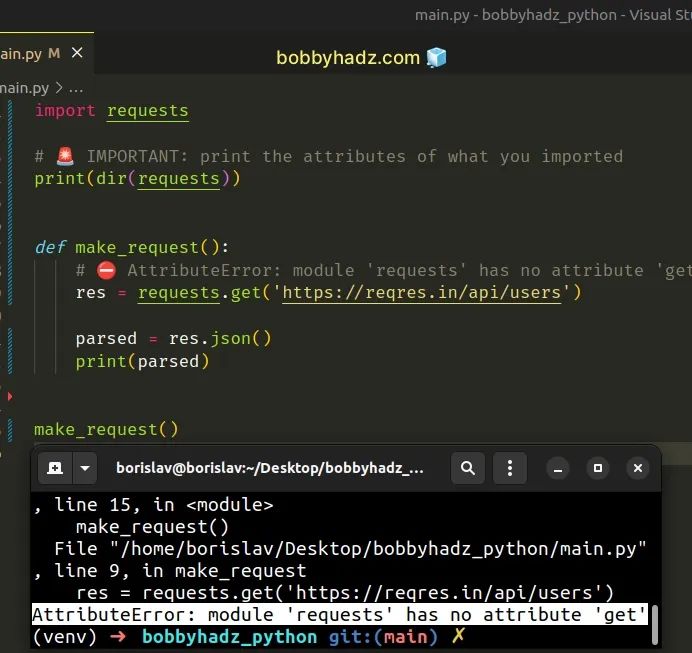Viewport: 692px width, 653px height.
Task: Click the File path line in terminal
Action: coord(350,549)
